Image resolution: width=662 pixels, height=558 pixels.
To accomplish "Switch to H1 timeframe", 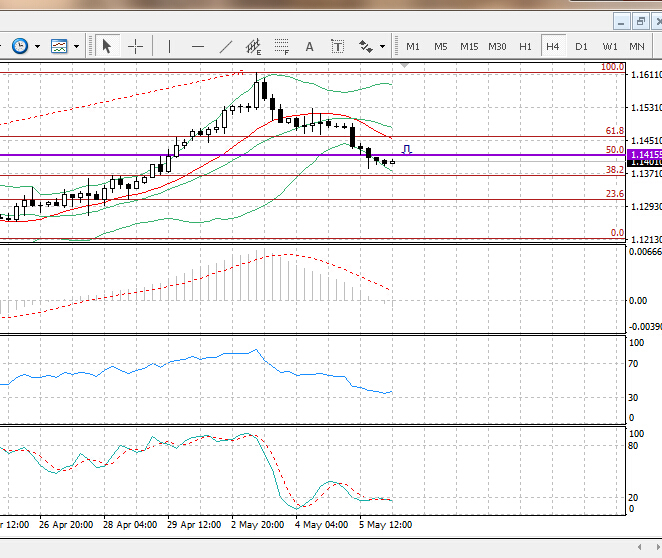I will (525, 46).
